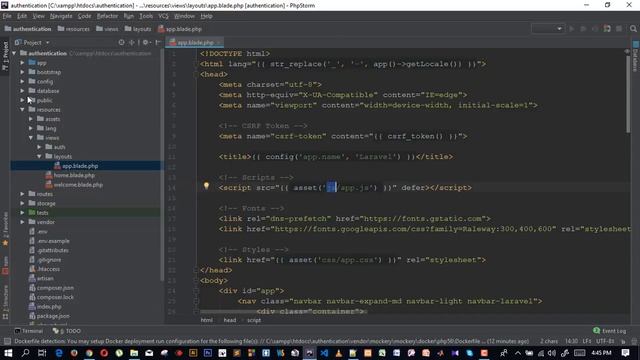The height and width of the screenshot is (360, 640).
Task: Open the File menu
Action: click(7, 16)
